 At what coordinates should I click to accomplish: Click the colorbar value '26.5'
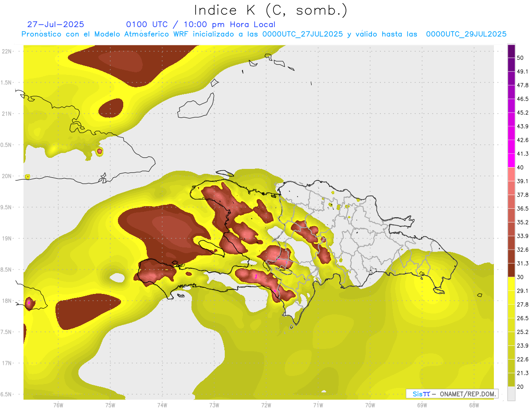point(523,318)
